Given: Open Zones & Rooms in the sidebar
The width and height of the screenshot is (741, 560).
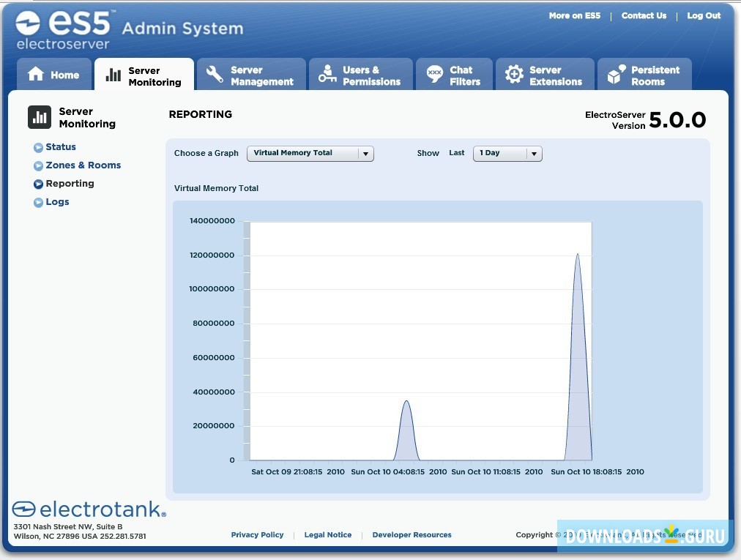Looking at the screenshot, I should pyautogui.click(x=83, y=165).
